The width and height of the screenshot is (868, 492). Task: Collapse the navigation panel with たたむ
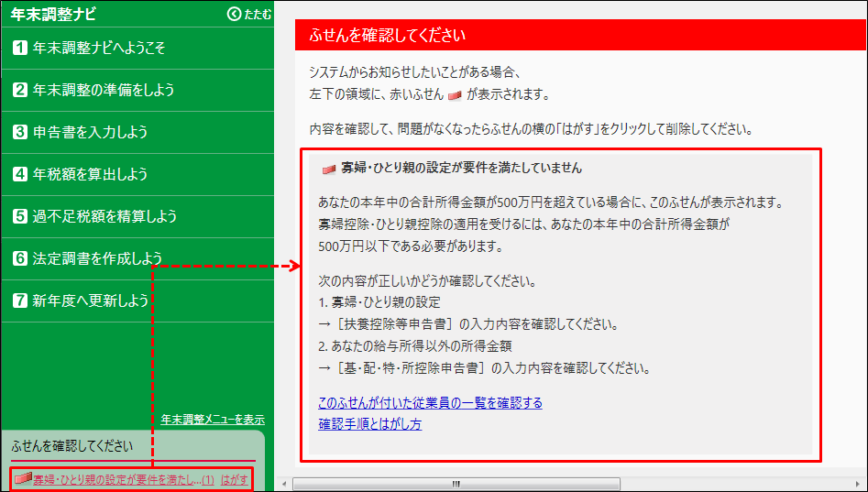tap(249, 14)
